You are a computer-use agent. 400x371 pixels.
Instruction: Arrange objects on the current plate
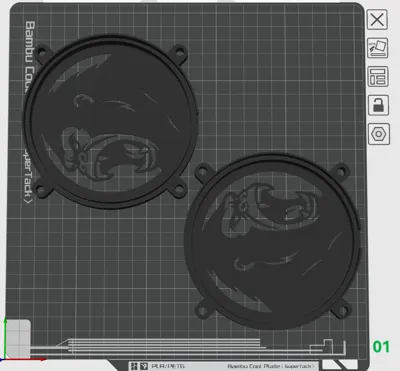click(x=378, y=77)
